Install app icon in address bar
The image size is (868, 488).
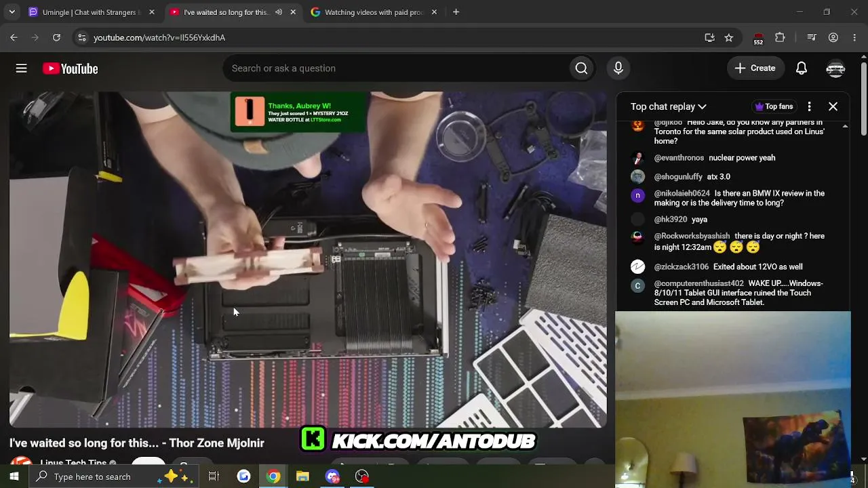pyautogui.click(x=709, y=38)
